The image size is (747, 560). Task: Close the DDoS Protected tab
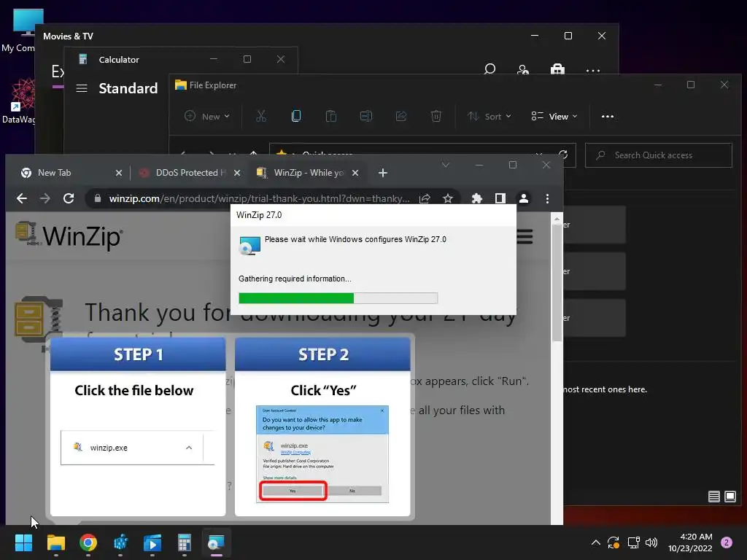tap(237, 173)
